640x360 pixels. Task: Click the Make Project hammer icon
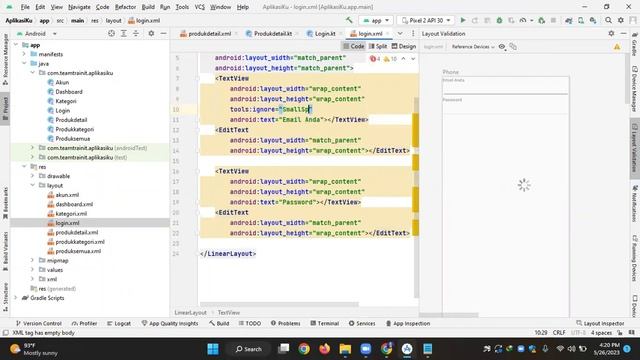349,20
